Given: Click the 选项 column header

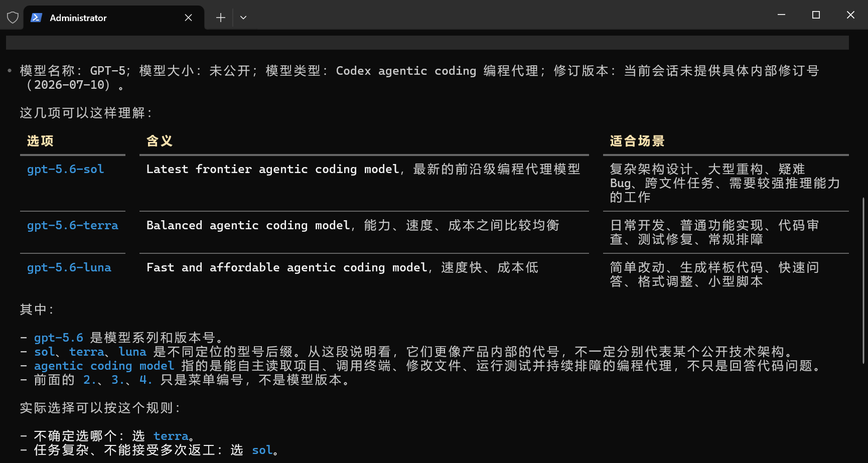Looking at the screenshot, I should [40, 141].
